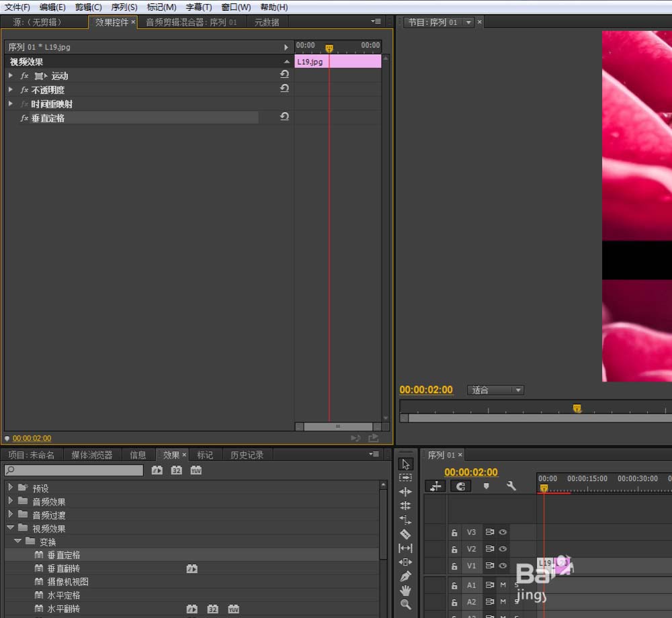Open the 节目 sequence dropdown arrow
Viewport: 672px width, 618px height.
pyautogui.click(x=468, y=22)
